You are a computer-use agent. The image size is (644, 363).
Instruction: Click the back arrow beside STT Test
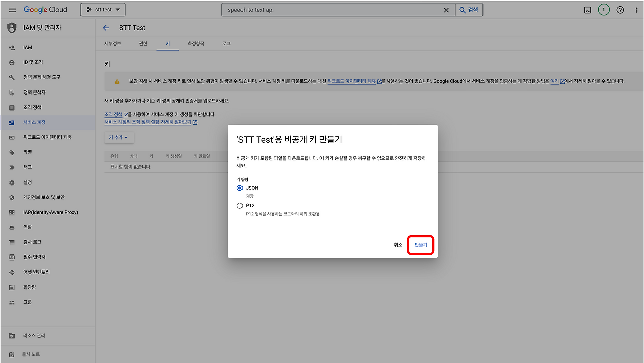(x=106, y=28)
